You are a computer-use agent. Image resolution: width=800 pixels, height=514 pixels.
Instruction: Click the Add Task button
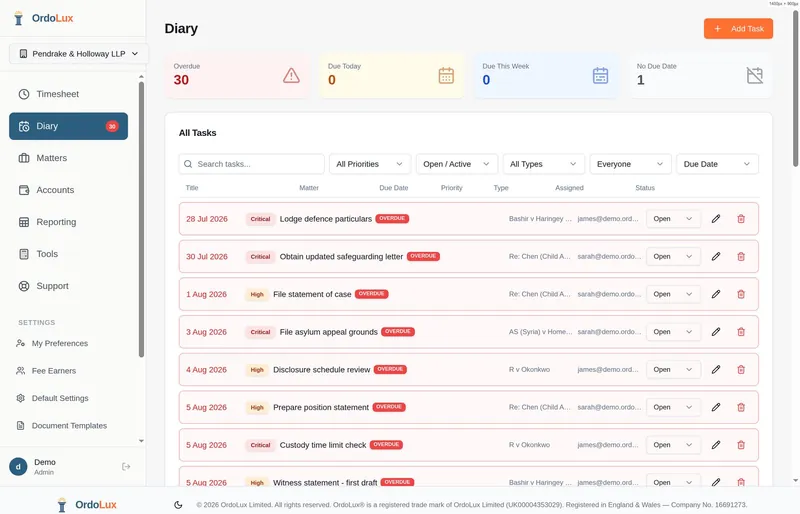738,29
